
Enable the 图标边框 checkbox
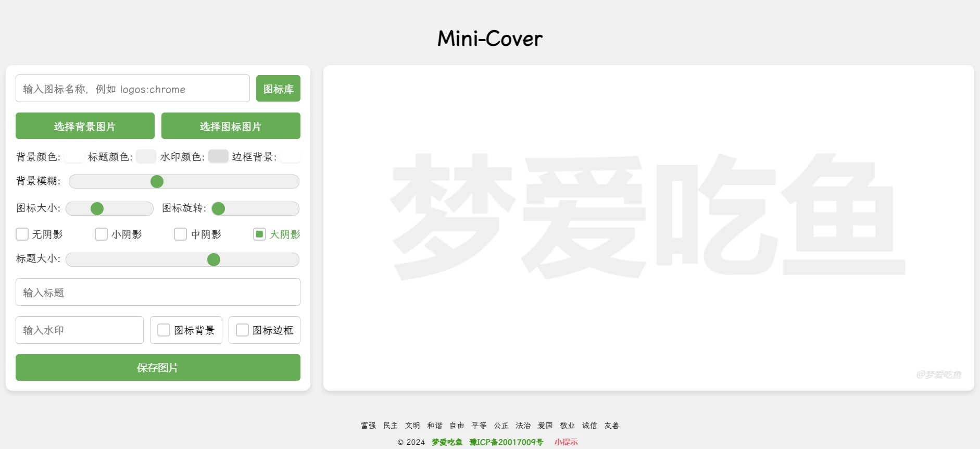pos(243,330)
